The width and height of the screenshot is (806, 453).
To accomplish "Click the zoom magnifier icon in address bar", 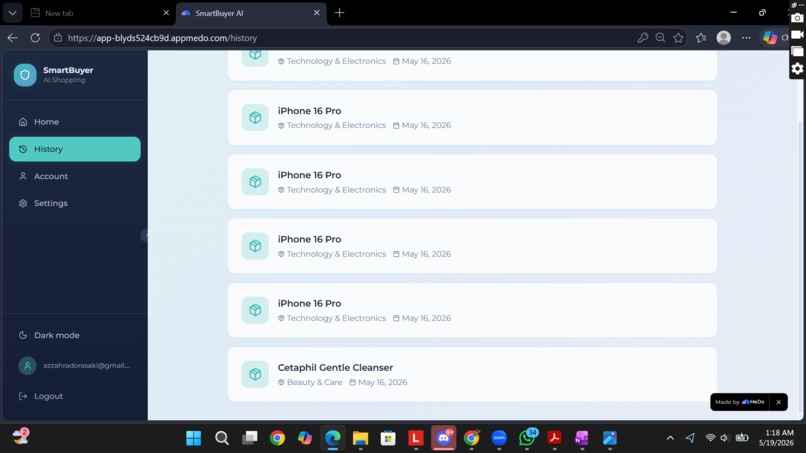I will click(x=661, y=38).
